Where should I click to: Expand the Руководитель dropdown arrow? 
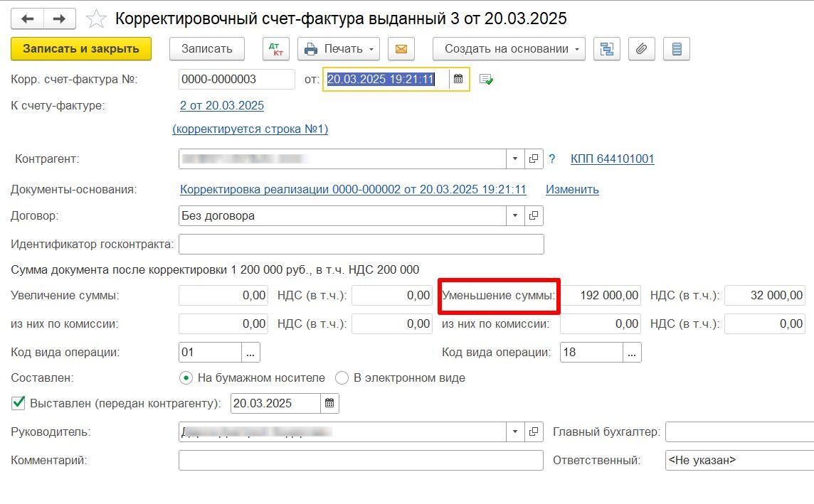tap(515, 432)
